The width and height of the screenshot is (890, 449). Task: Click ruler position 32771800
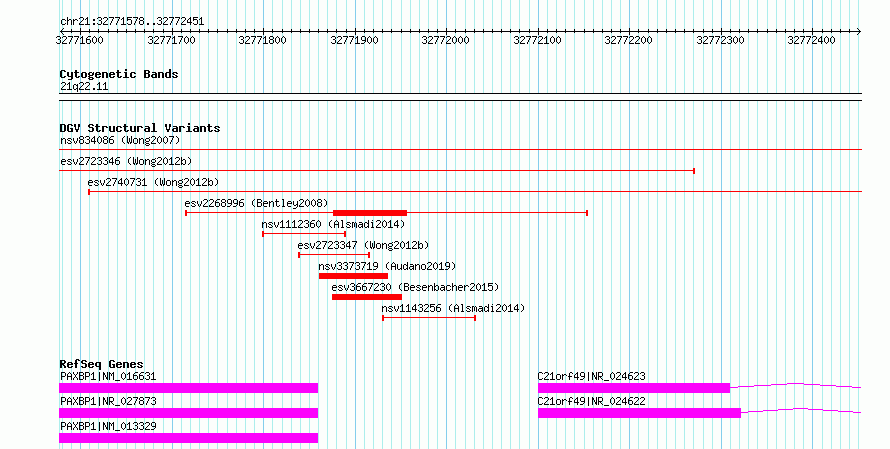(263, 40)
